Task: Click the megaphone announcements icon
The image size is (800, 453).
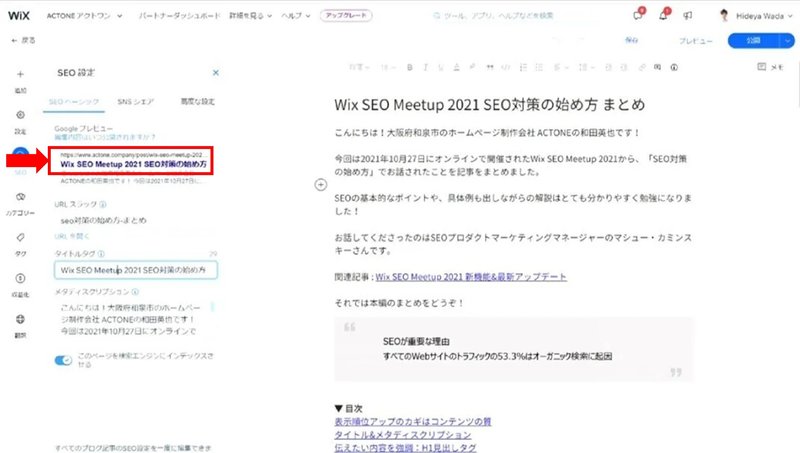Action: pos(688,16)
